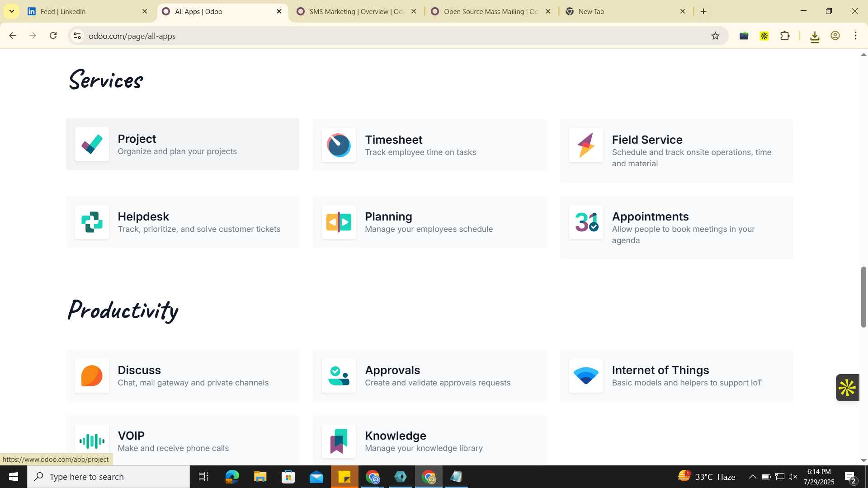View site information icon in address bar
Screen dimensions: 868x488
[77, 36]
